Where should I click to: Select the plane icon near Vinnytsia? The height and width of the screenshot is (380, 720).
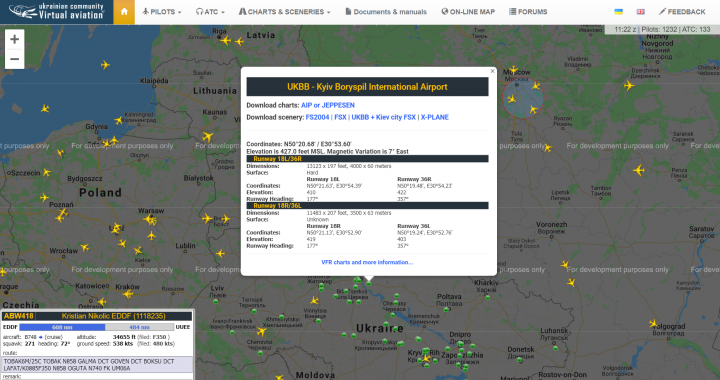click(314, 301)
